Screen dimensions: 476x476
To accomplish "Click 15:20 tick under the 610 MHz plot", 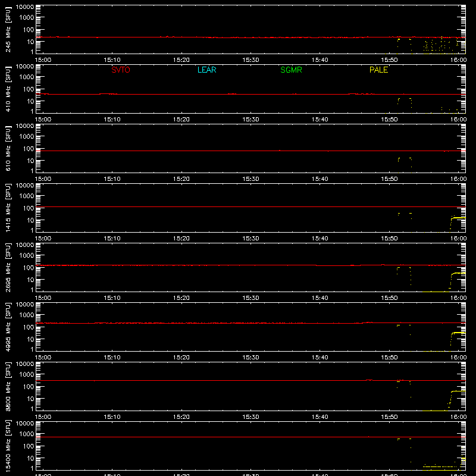I will click(x=181, y=179).
